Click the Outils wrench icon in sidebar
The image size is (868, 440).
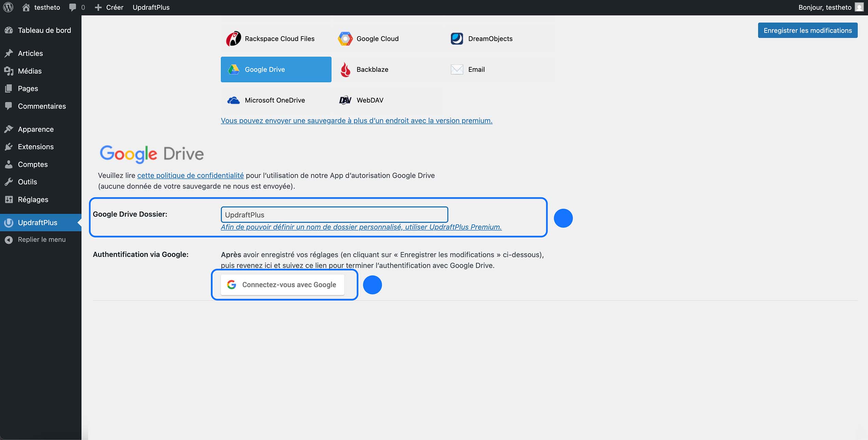pyautogui.click(x=9, y=182)
